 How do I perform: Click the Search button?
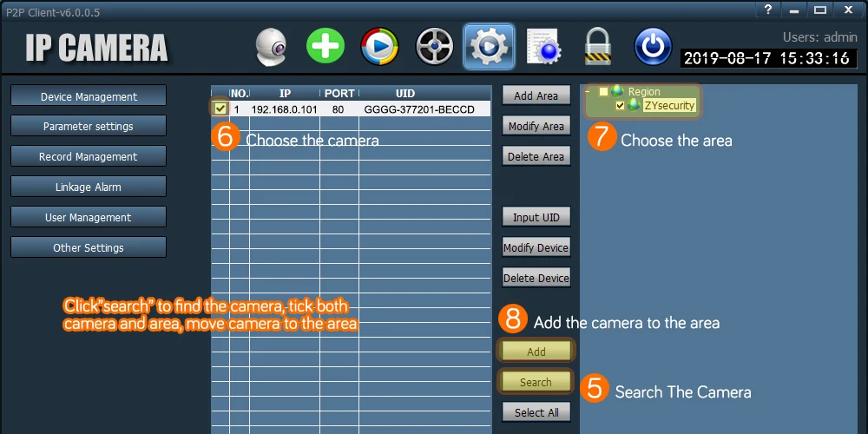tap(536, 382)
